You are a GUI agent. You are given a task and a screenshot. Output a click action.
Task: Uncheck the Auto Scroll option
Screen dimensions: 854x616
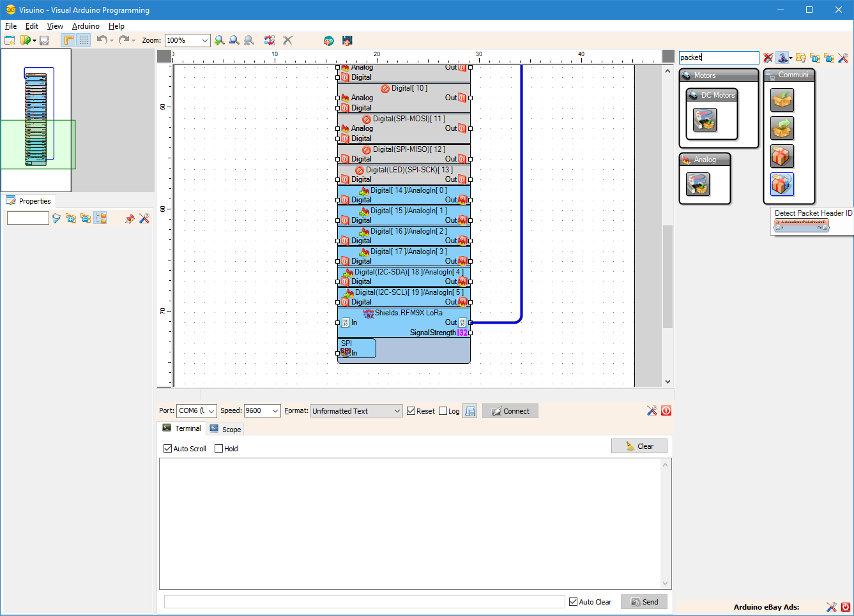click(x=167, y=448)
